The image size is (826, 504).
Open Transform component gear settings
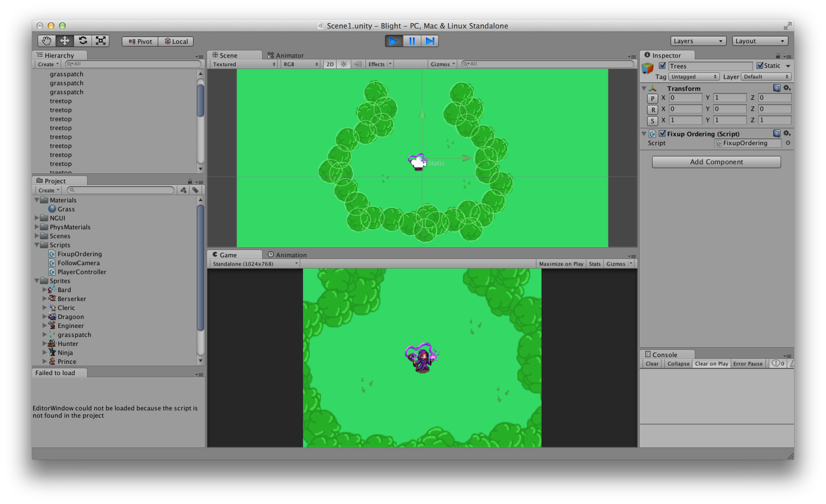pos(787,88)
